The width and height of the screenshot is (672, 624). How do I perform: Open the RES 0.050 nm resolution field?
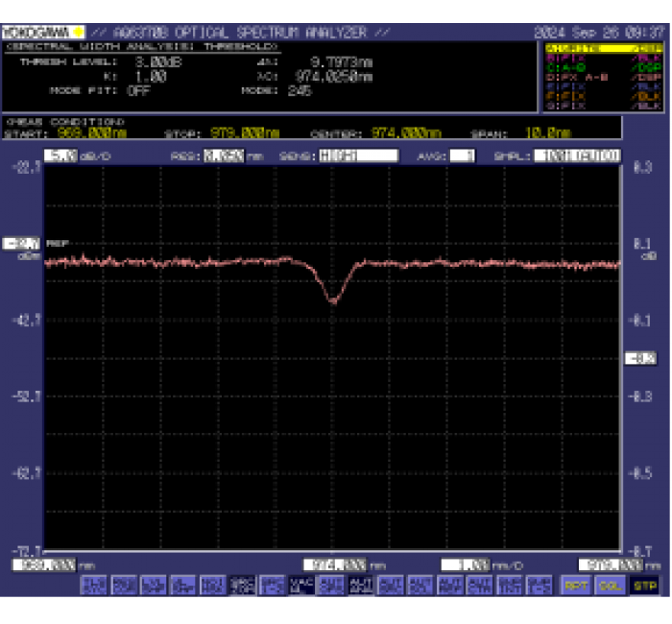(x=223, y=156)
